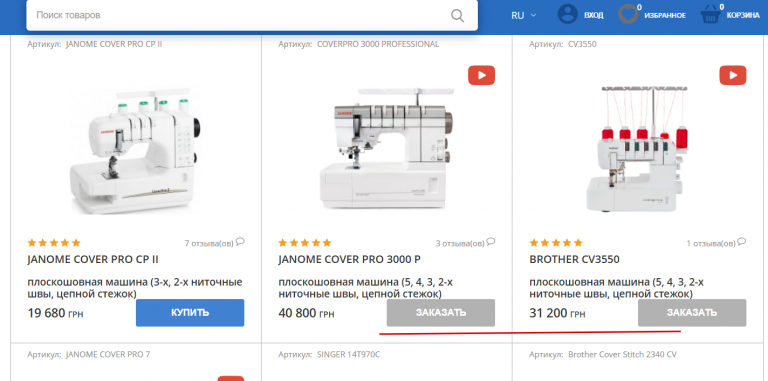
Task: Open BROTHER CV3550 product title
Action: [575, 260]
